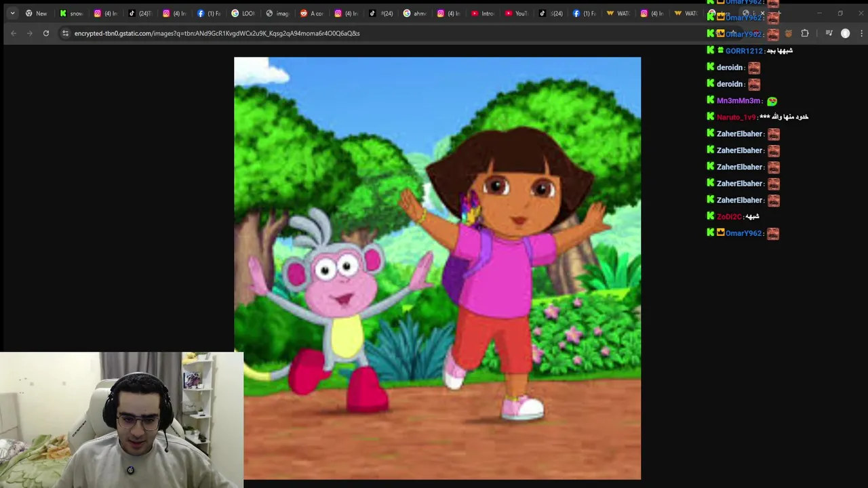Image resolution: width=868 pixels, height=488 pixels.
Task: Switch to the Google 'LOO' tab
Action: (x=243, y=14)
